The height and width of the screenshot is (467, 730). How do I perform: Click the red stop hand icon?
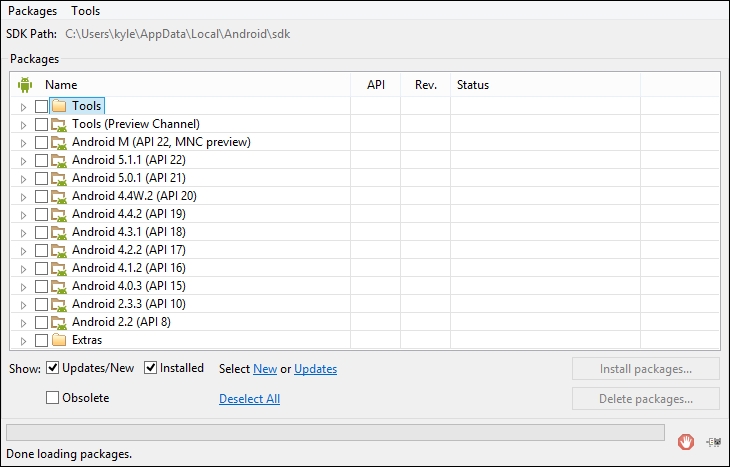click(x=686, y=441)
